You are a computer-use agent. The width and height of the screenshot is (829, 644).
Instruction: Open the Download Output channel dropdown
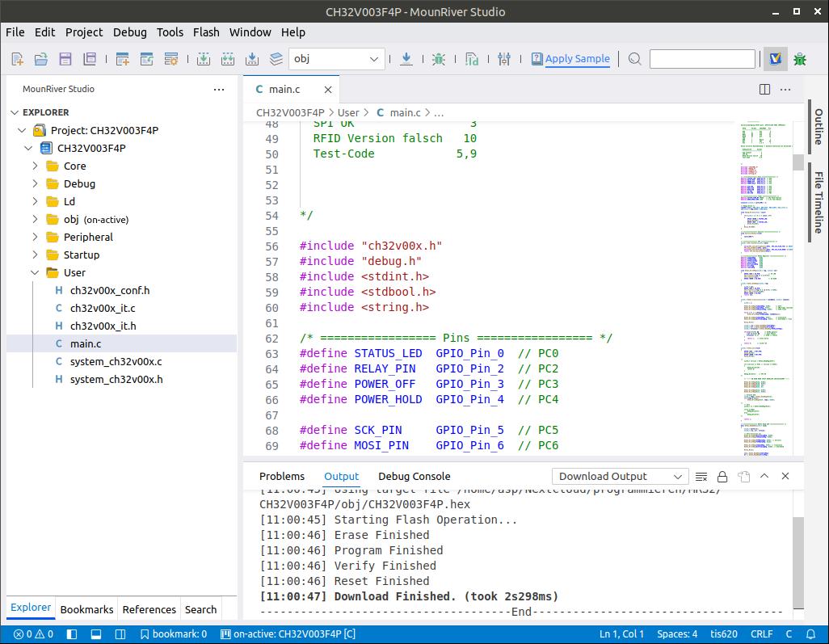[620, 477]
